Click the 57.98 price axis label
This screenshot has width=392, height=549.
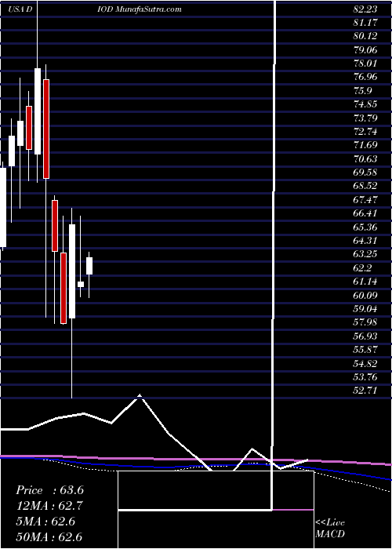365,323
